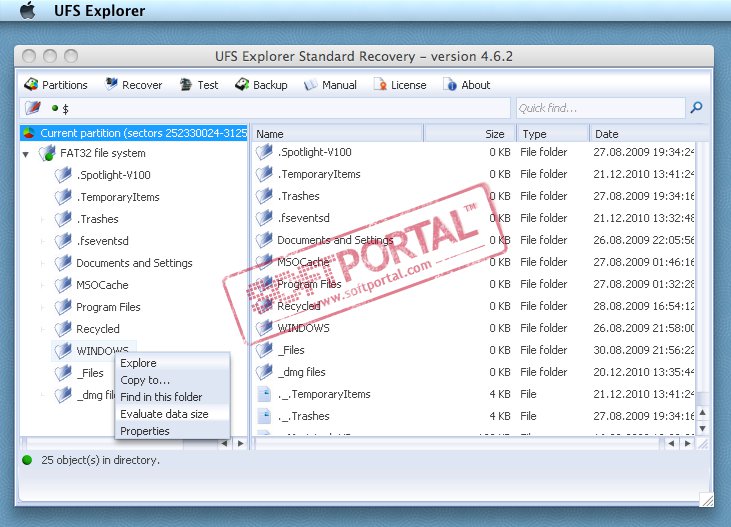The image size is (731, 527).
Task: Click Program Files folder icon in tree
Action: 63,306
